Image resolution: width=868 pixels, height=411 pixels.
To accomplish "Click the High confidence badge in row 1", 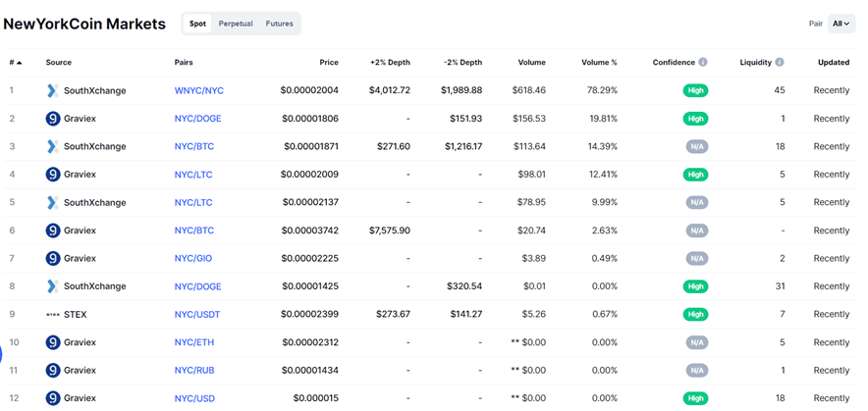I will point(696,90).
